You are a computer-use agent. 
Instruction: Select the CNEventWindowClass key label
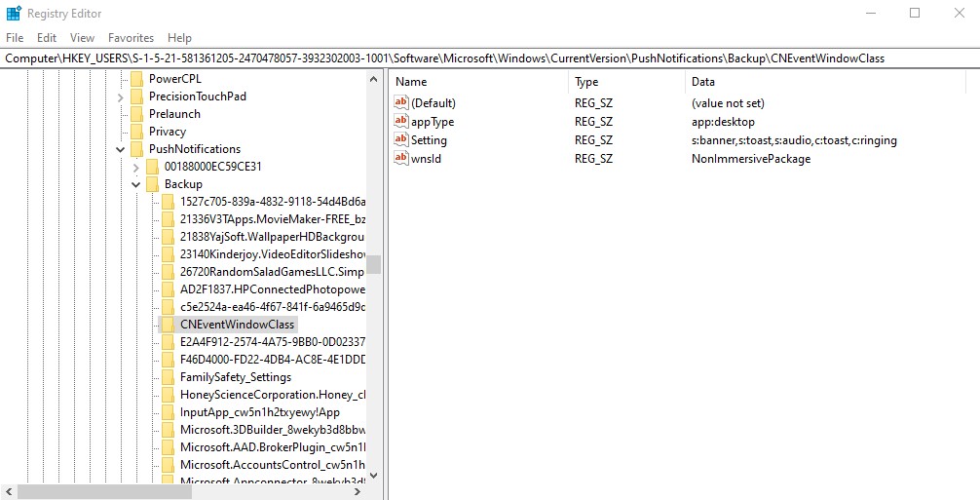coord(237,325)
